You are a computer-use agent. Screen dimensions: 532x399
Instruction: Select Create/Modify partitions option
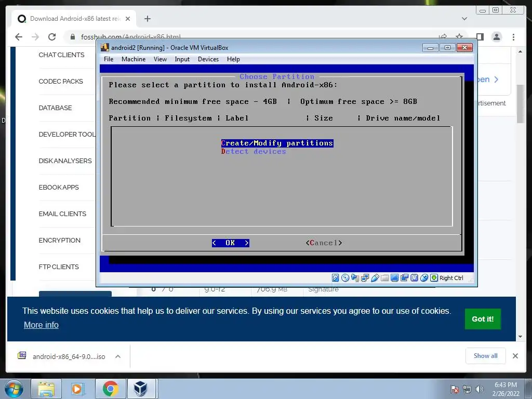(277, 143)
